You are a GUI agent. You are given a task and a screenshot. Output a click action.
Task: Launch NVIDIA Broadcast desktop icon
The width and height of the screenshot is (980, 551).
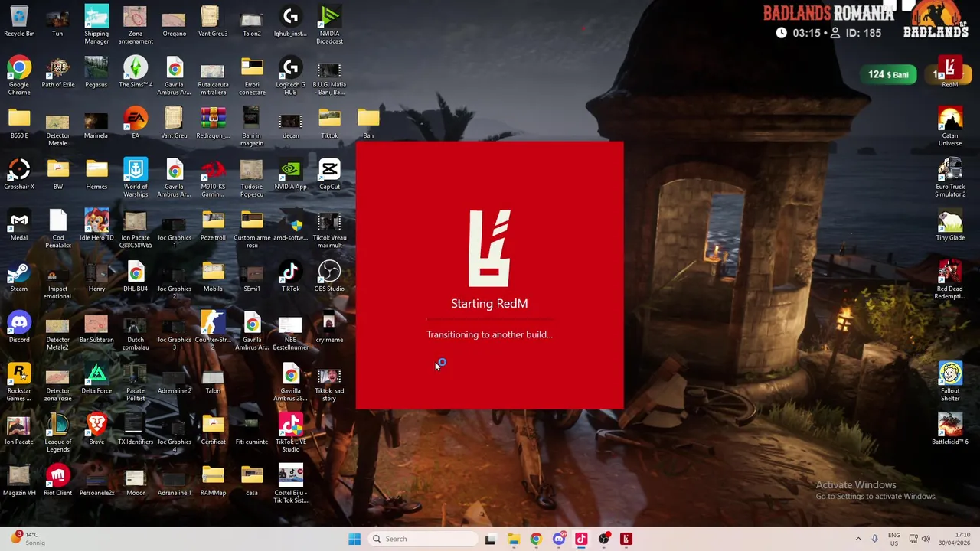329,24
